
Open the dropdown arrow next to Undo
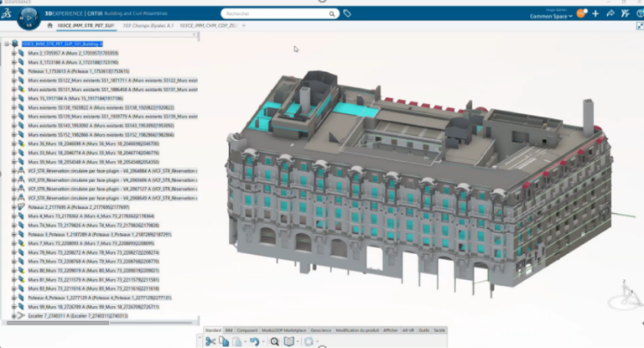tap(263, 342)
